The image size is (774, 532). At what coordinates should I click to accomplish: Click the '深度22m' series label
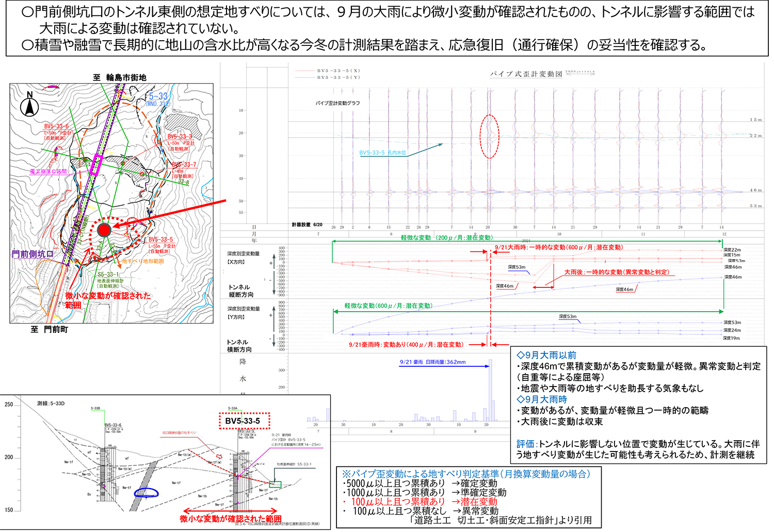pyautogui.click(x=732, y=250)
